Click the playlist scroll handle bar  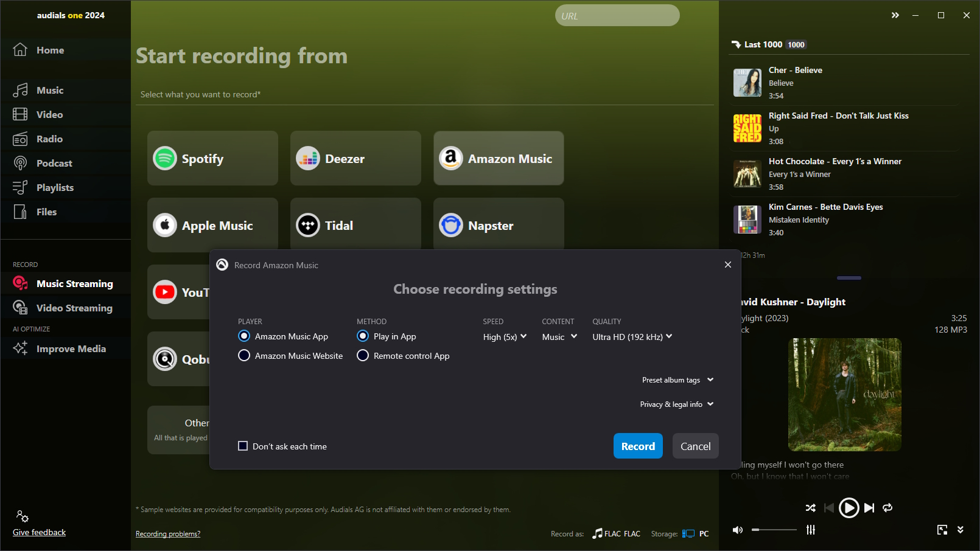pyautogui.click(x=849, y=278)
